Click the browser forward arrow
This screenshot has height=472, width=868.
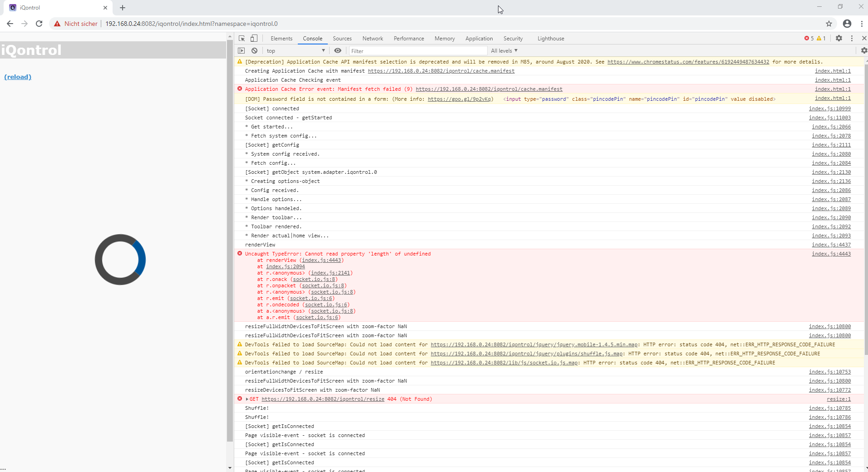pos(25,24)
